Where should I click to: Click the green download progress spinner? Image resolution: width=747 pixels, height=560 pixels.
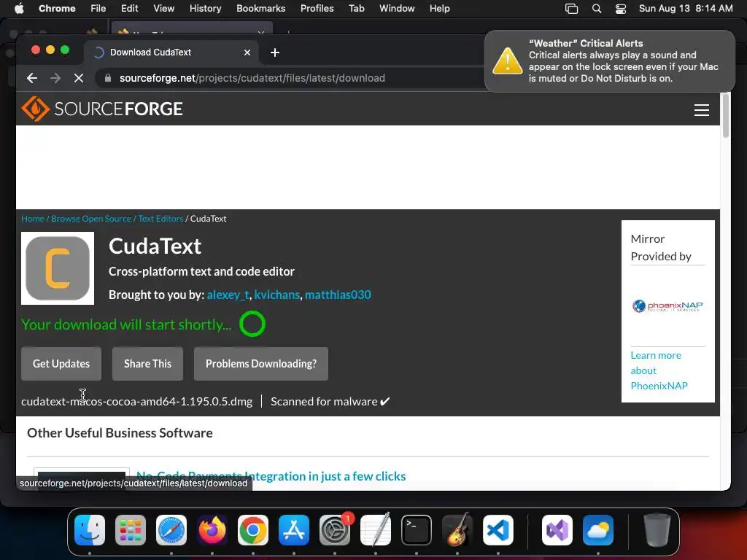(x=252, y=324)
